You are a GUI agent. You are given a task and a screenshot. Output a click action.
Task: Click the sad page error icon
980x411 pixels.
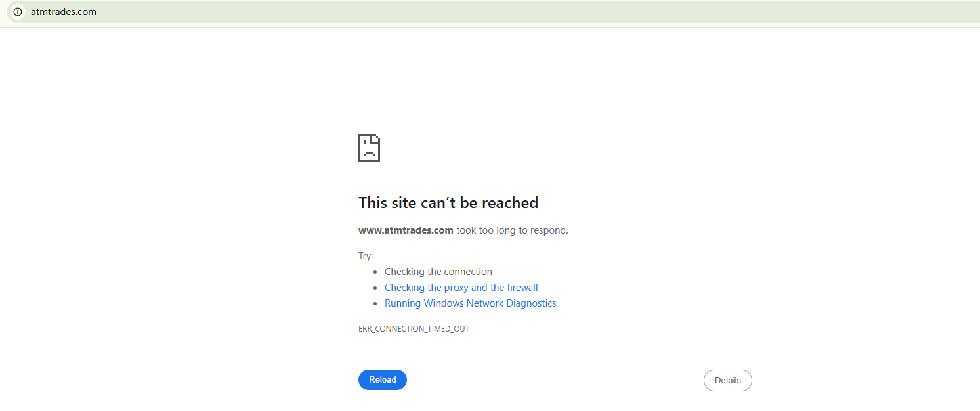[370, 148]
